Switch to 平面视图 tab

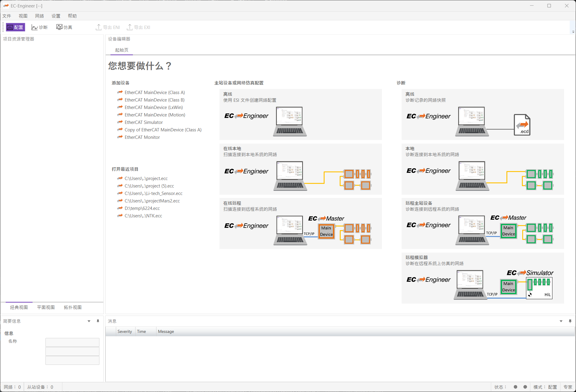46,307
